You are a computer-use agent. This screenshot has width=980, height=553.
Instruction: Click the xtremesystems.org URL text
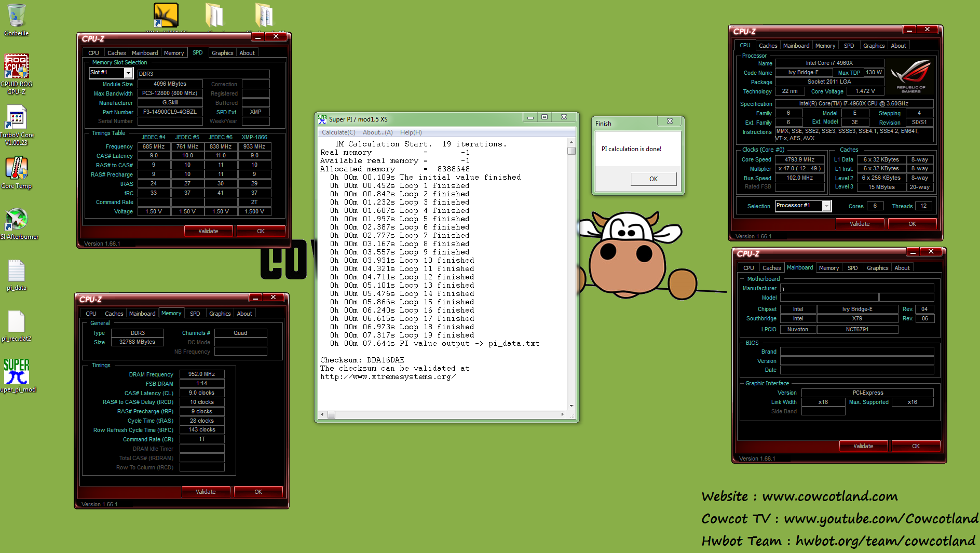click(x=388, y=376)
